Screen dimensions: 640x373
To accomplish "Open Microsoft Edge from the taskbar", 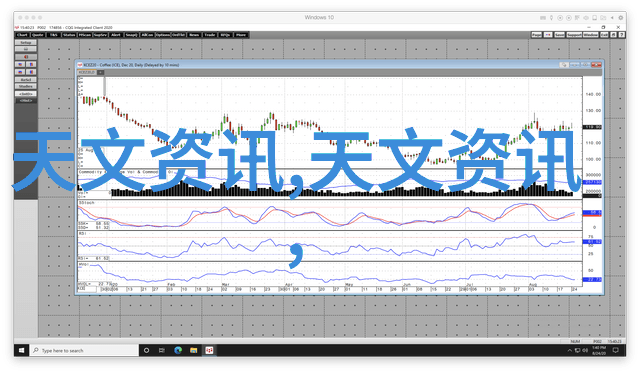I will coord(178,350).
